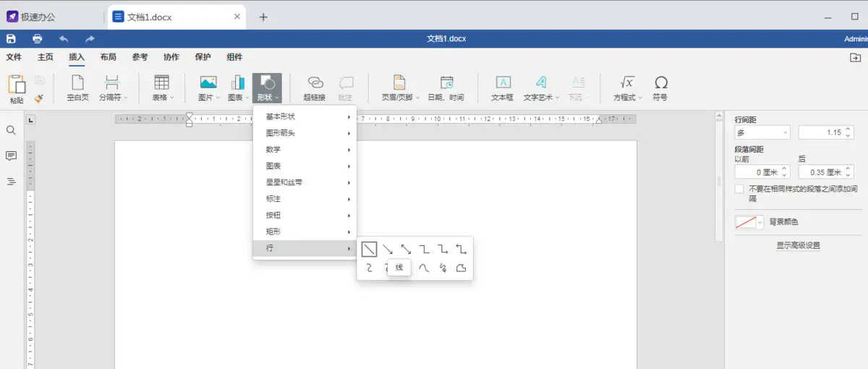Choose the elbow connector with one arrow
The width and height of the screenshot is (868, 369).
pyautogui.click(x=443, y=249)
